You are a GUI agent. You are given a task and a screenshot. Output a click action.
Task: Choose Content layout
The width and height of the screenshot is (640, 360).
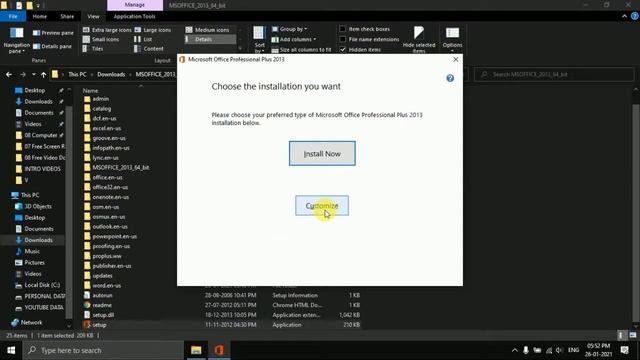149,49
